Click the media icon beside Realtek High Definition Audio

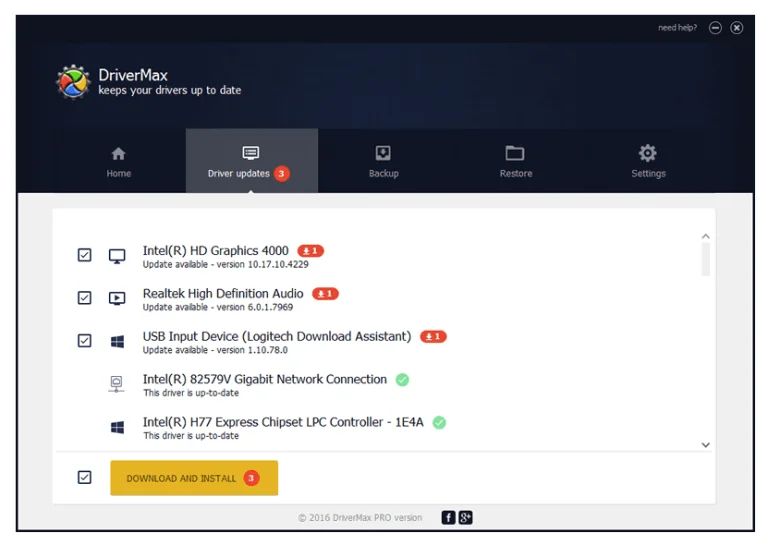point(117,298)
